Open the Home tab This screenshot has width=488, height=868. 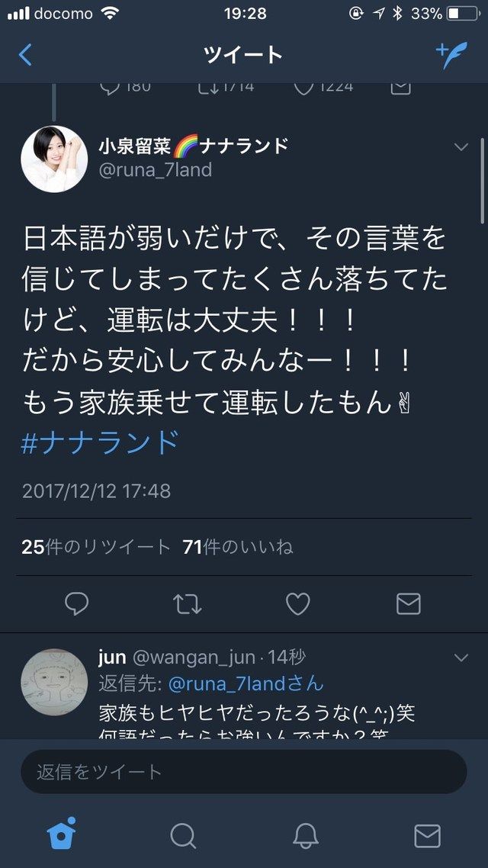click(x=61, y=834)
